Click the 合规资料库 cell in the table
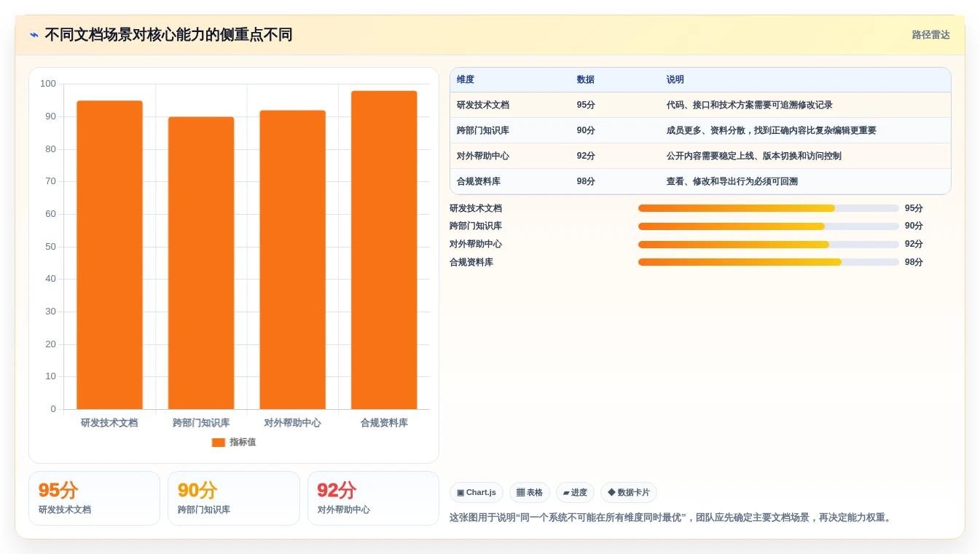This screenshot has height=554, width=980. 479,181
